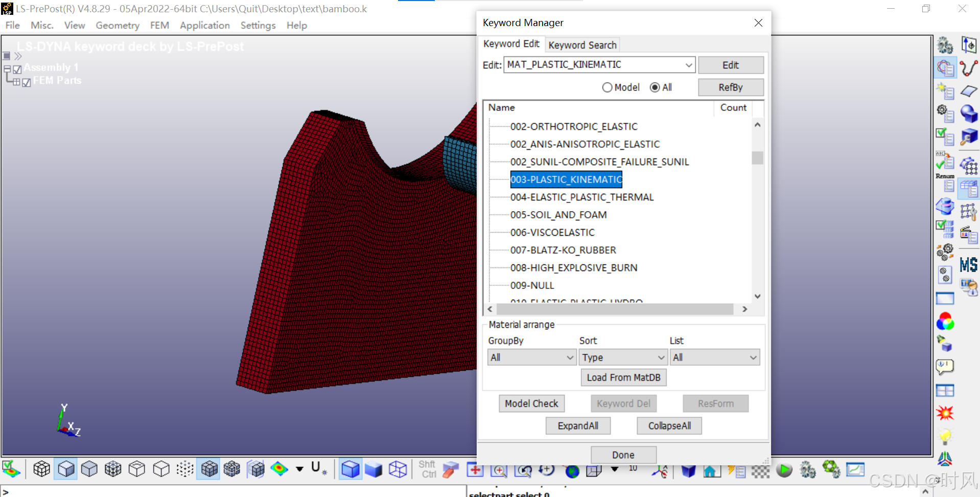Click the fringe color contour icon
Image resolution: width=980 pixels, height=497 pixels.
tap(279, 469)
